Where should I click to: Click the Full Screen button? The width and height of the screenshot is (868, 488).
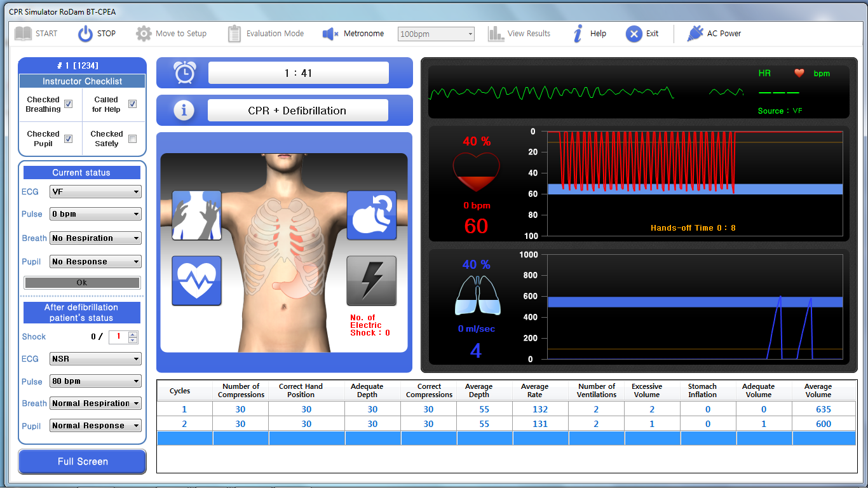(83, 462)
